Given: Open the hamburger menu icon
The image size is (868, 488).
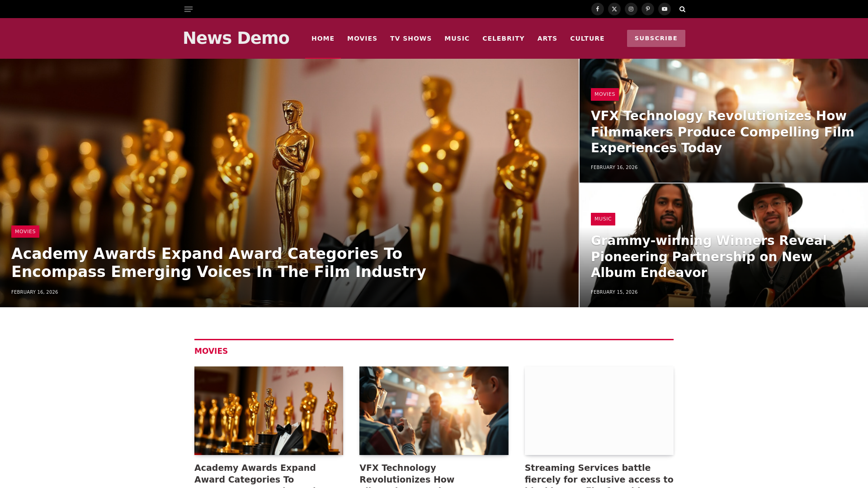Looking at the screenshot, I should pyautogui.click(x=189, y=9).
